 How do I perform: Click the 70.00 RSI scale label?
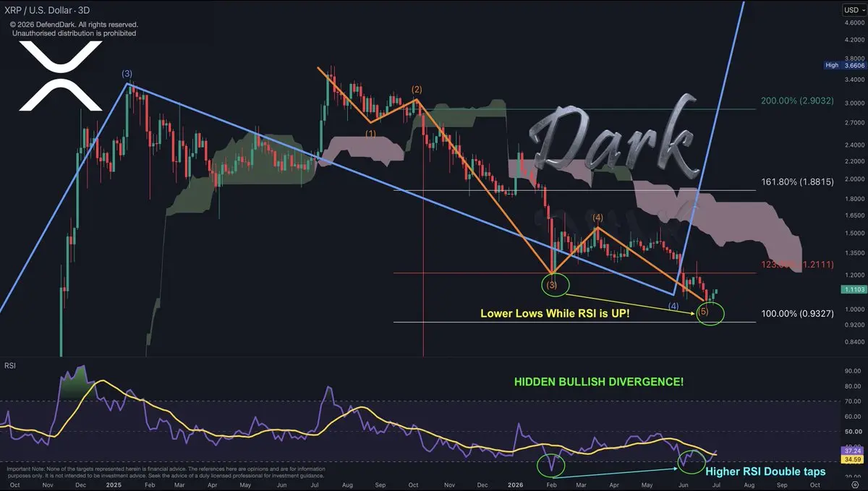(x=853, y=401)
